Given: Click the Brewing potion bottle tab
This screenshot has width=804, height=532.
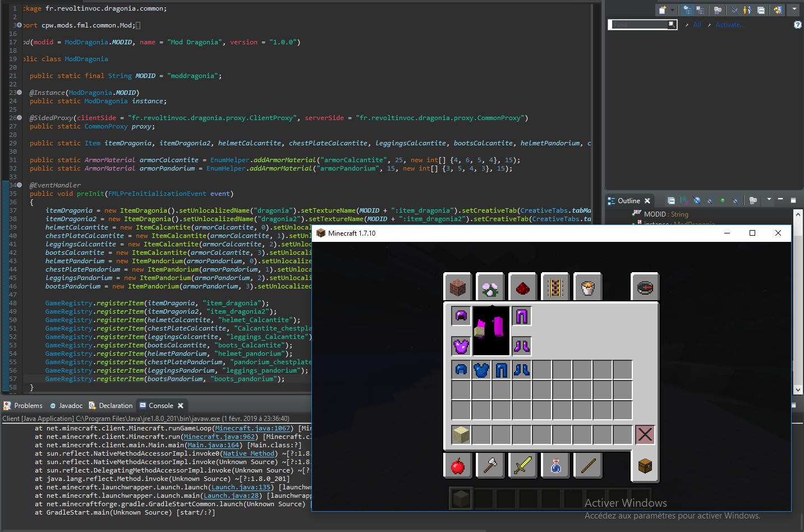Looking at the screenshot, I should click(555, 465).
